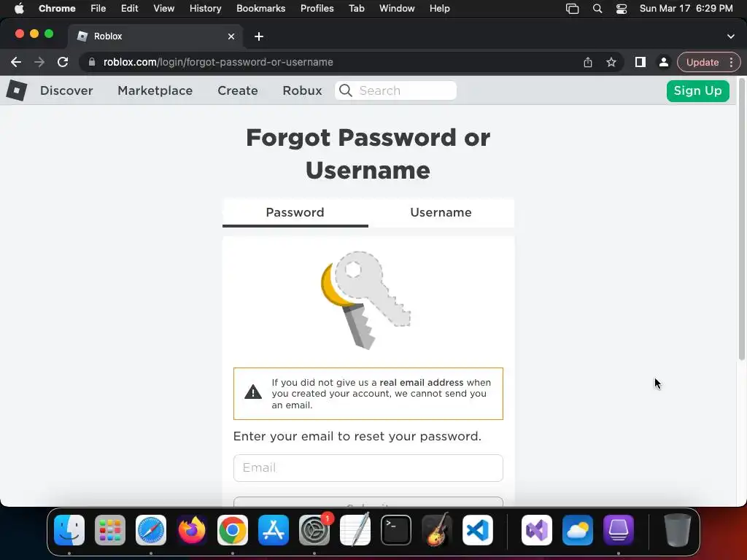Open a new tab with plus icon
Screen dimensions: 747x560
(259, 36)
